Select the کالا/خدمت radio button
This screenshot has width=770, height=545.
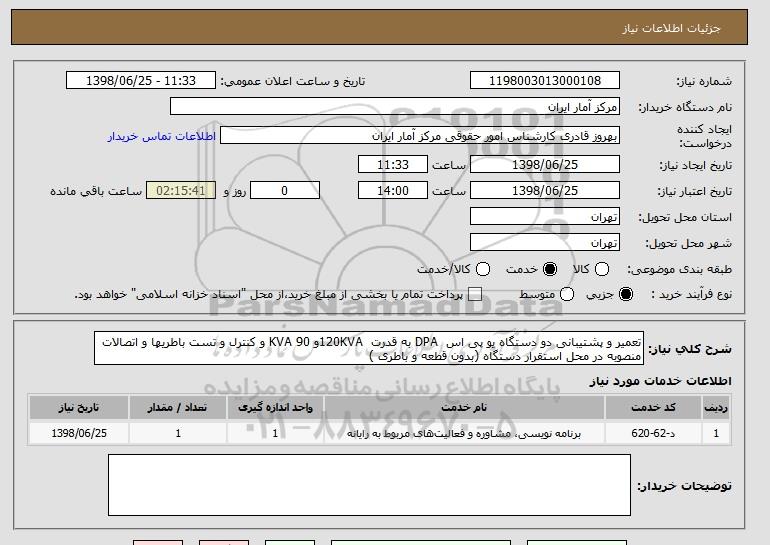click(483, 269)
